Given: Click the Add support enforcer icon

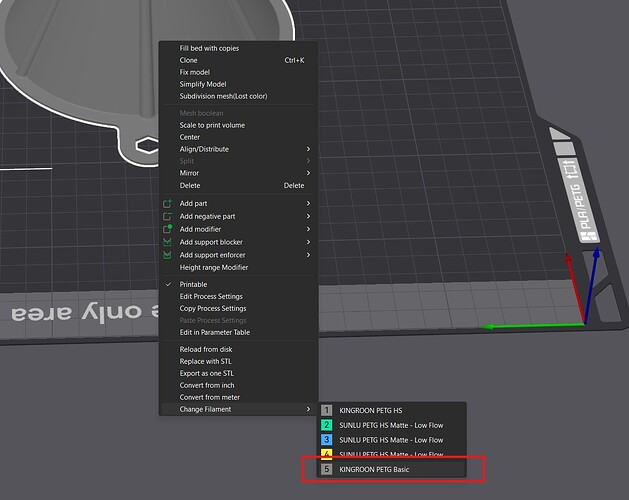Looking at the screenshot, I should [168, 255].
